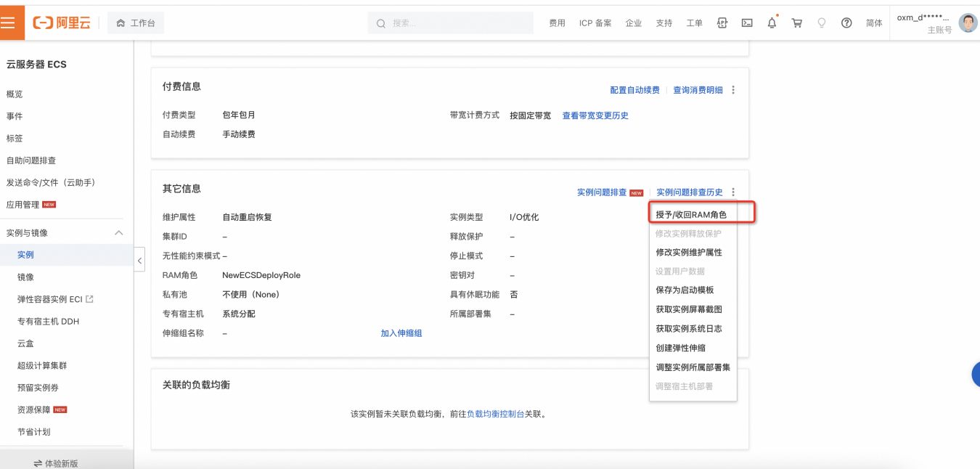
Task: Select 获取实例系统日志 menu item
Action: click(689, 329)
